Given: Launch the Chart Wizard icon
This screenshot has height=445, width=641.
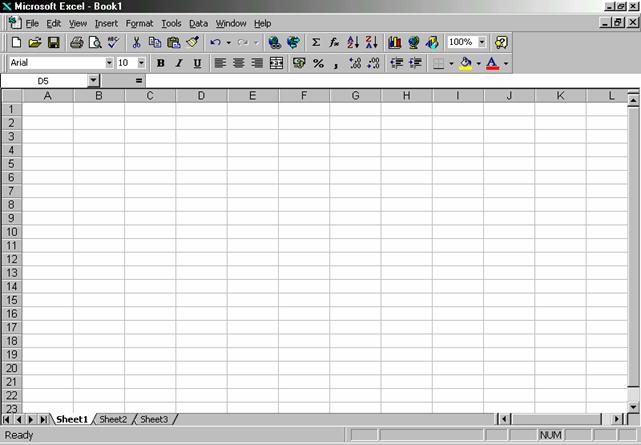Looking at the screenshot, I should coord(394,43).
